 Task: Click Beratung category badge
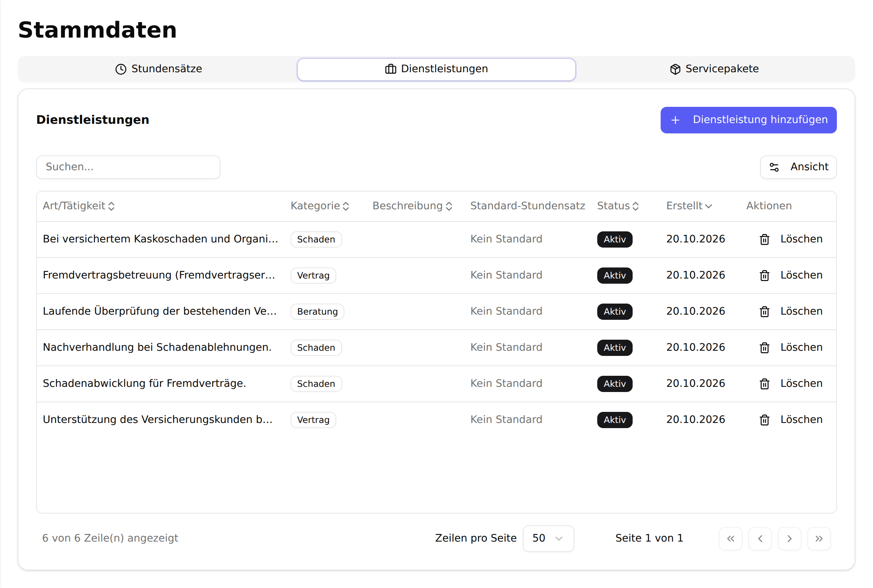(317, 312)
